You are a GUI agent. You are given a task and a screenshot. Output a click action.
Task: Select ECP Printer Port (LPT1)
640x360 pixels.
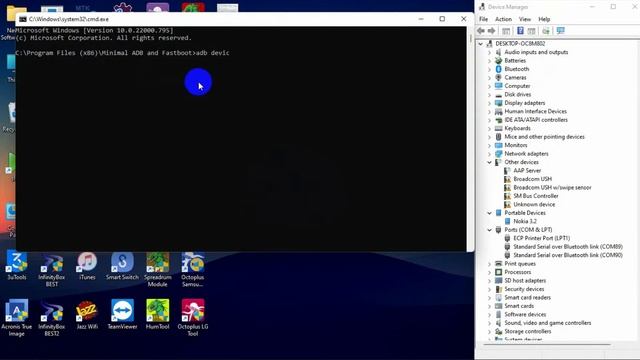tap(541, 238)
